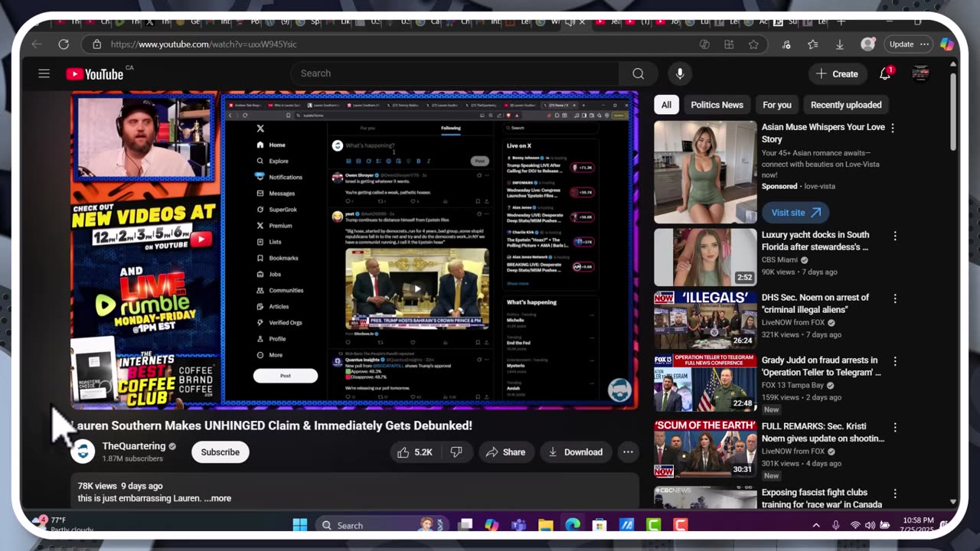Focus the YouTube search field
This screenshot has width=980, height=551.
click(x=455, y=73)
